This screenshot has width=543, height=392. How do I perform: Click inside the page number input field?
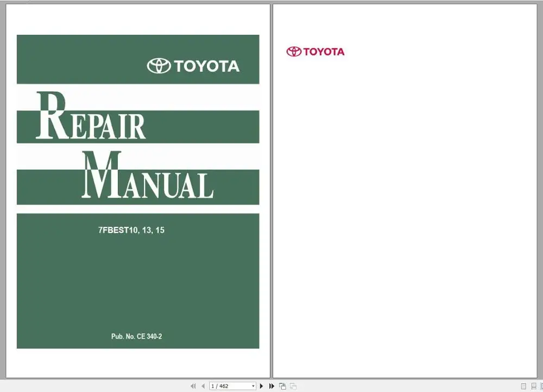click(228, 385)
